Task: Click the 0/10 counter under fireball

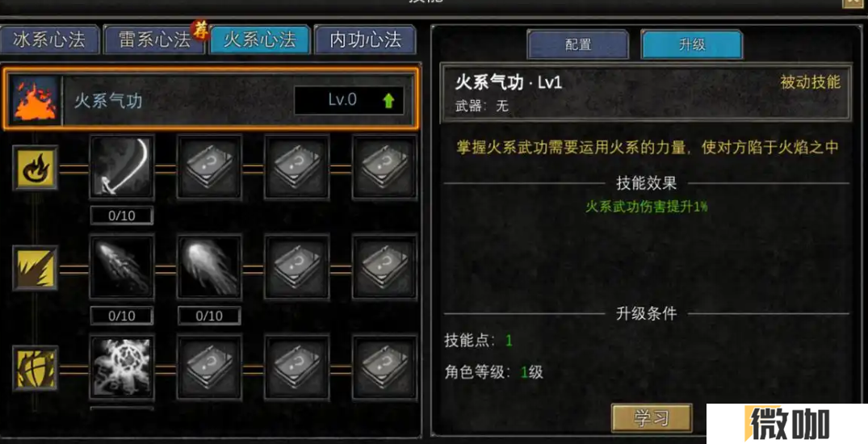Action: pos(209,316)
